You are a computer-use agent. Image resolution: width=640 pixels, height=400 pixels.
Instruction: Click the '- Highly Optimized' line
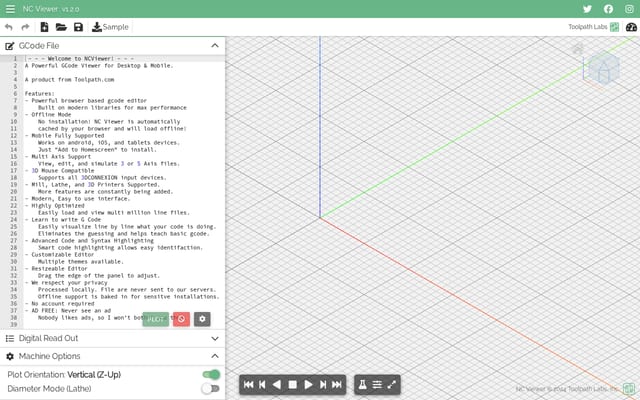(54, 206)
